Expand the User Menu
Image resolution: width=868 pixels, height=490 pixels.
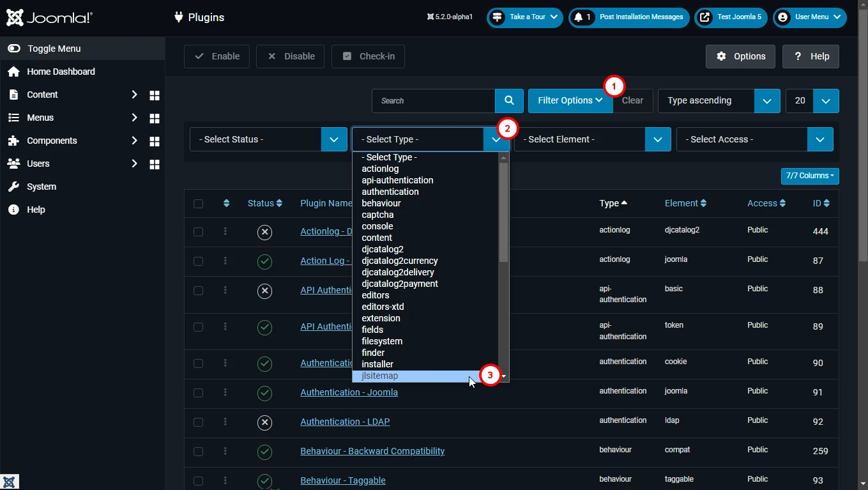coord(810,17)
